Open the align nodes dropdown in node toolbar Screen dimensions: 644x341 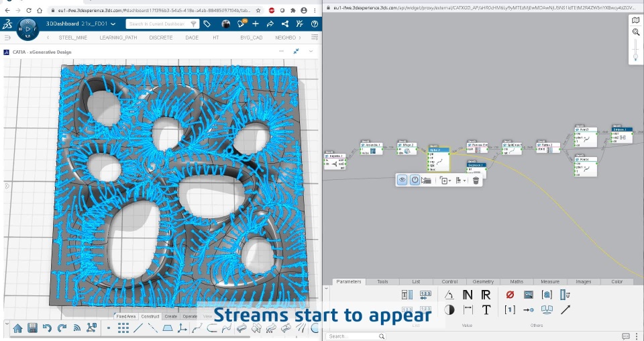tap(462, 181)
